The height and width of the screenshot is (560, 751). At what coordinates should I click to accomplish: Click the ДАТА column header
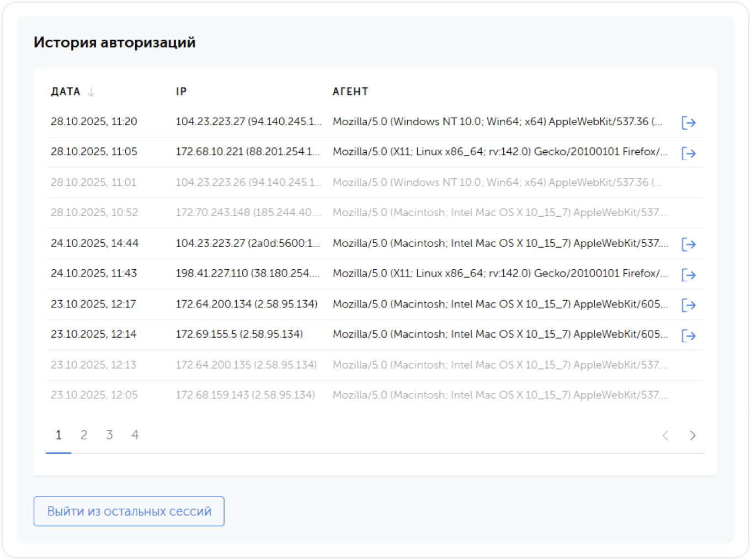[66, 92]
